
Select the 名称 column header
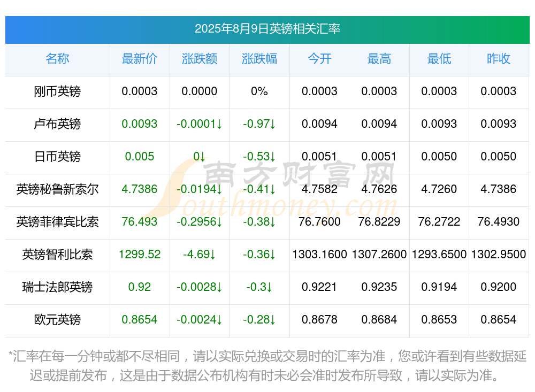coord(57,59)
